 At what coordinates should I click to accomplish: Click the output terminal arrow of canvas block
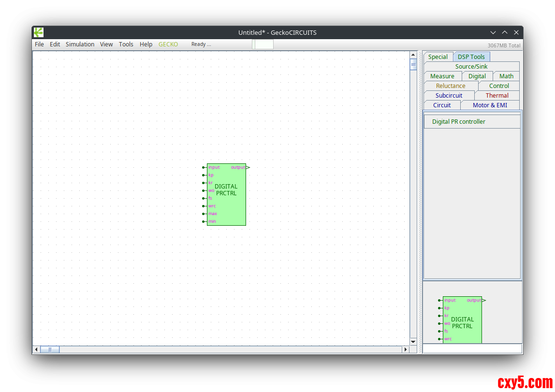pyautogui.click(x=248, y=167)
